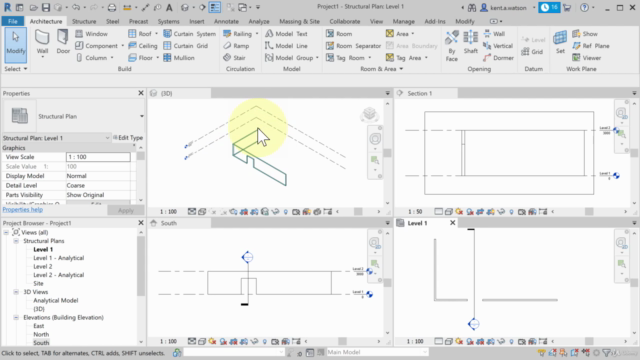Collapse the 3D Views tree node
This screenshot has width=640, height=360.
coord(16,292)
